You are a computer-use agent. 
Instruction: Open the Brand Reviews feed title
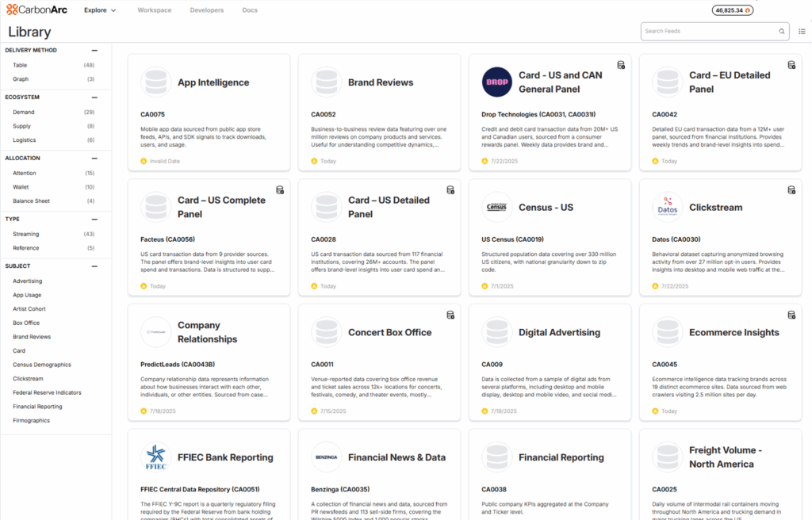point(381,82)
